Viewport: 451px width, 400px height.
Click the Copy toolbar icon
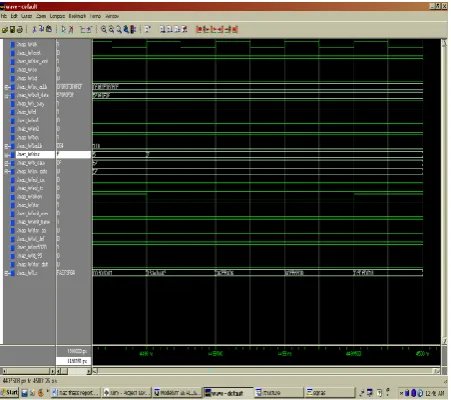click(x=41, y=30)
